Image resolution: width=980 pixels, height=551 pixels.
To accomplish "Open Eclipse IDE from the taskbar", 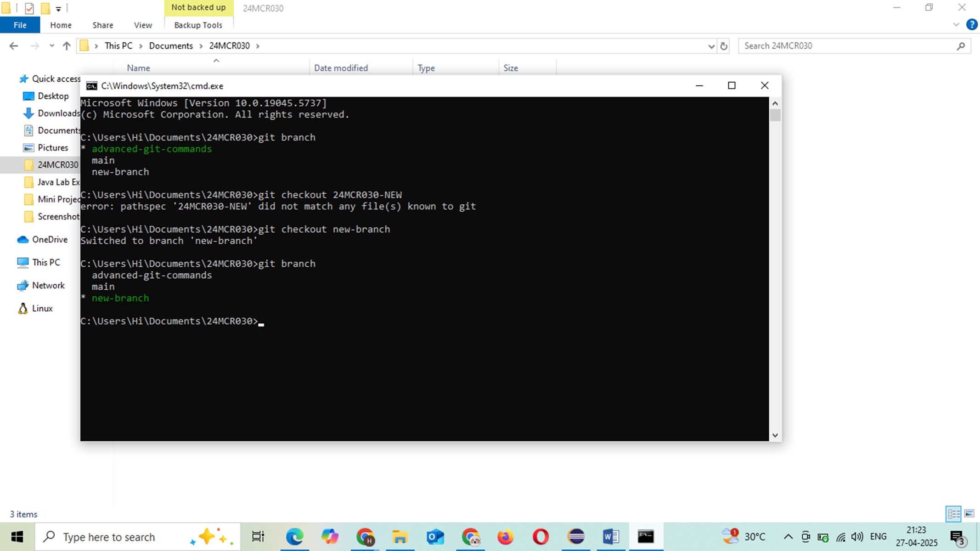I will pyautogui.click(x=576, y=537).
